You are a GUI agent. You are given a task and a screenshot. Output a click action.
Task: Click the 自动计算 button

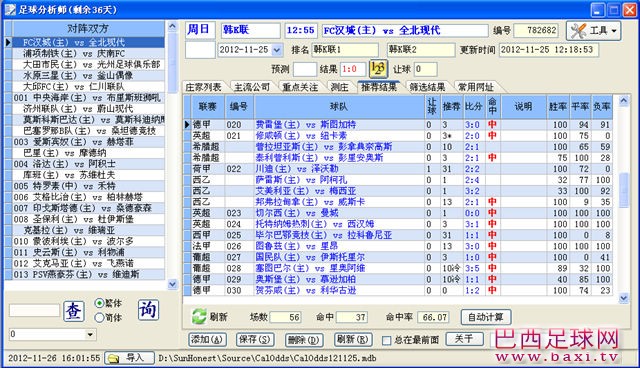[485, 317]
